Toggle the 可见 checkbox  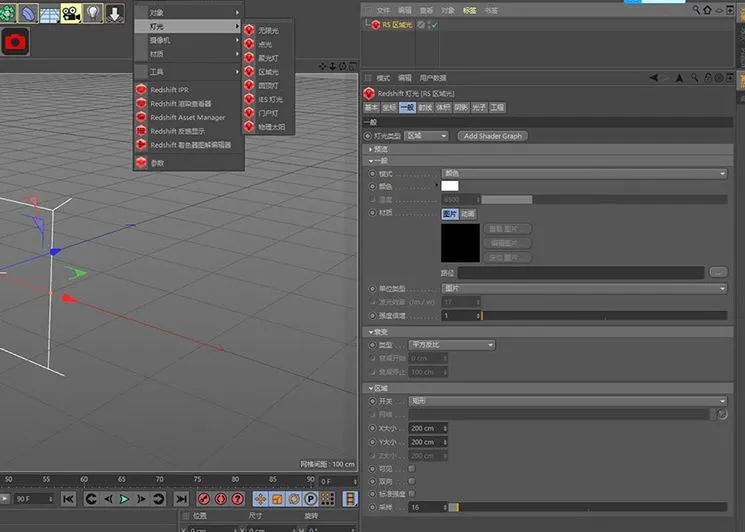[x=411, y=469]
